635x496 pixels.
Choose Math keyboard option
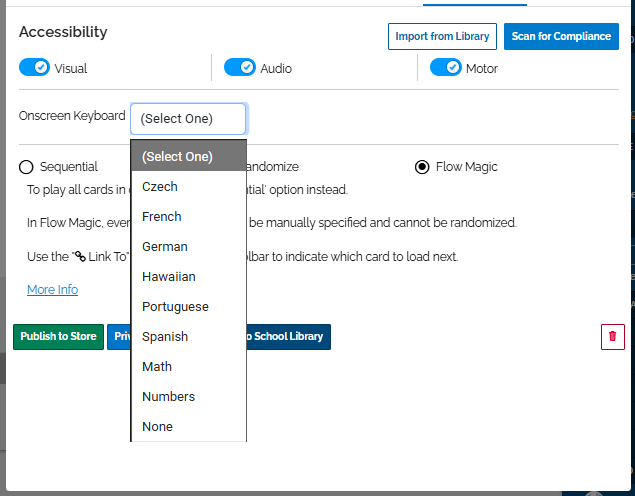[x=189, y=366]
